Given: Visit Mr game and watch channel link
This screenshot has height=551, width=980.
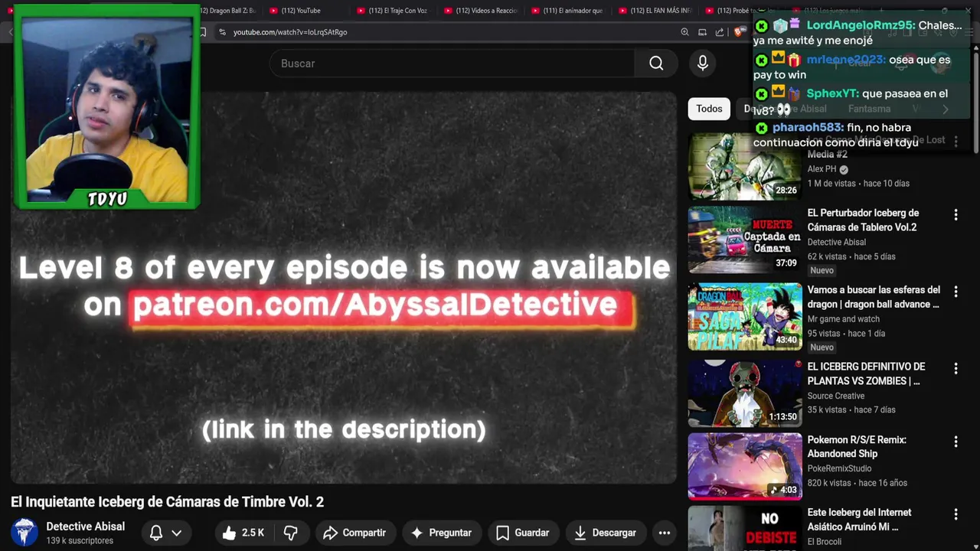Looking at the screenshot, I should (843, 319).
